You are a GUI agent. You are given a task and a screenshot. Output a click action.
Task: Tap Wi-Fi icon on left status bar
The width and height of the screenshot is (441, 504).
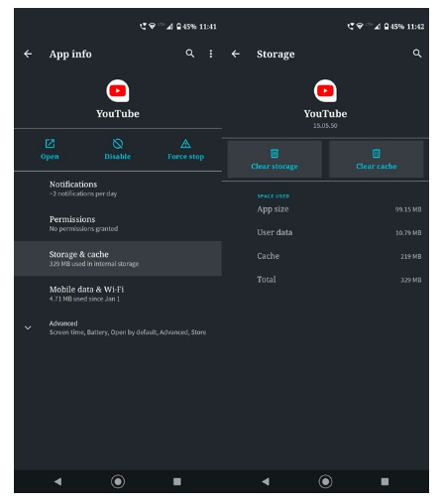point(153,26)
